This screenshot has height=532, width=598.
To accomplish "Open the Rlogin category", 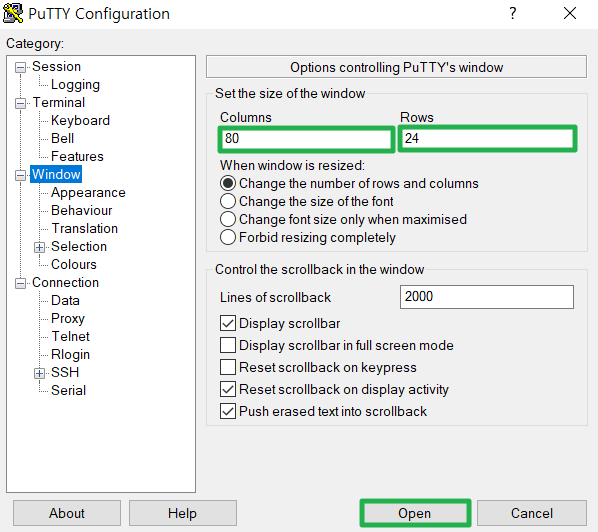I will (71, 355).
